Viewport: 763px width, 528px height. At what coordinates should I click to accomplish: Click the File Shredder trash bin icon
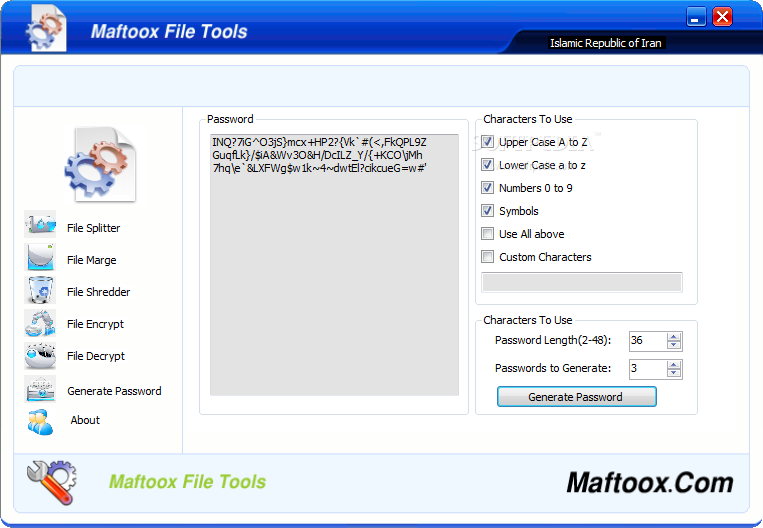click(40, 290)
